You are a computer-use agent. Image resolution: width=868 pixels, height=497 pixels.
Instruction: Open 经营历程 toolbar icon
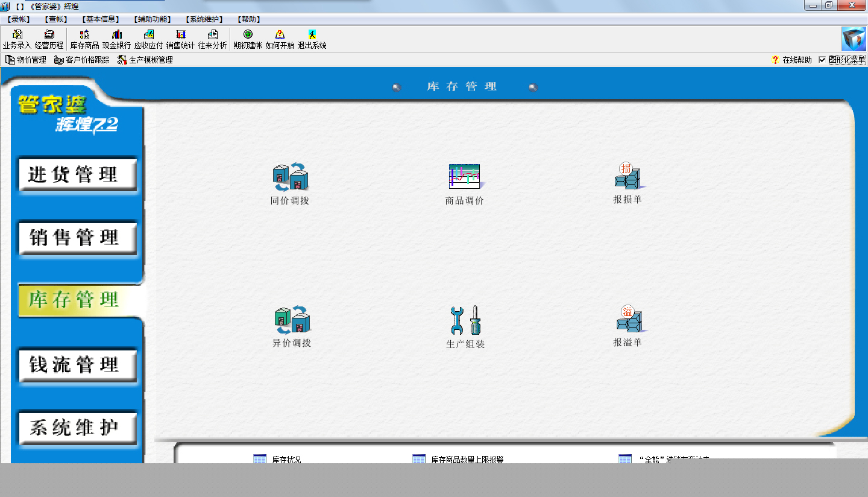(49, 39)
